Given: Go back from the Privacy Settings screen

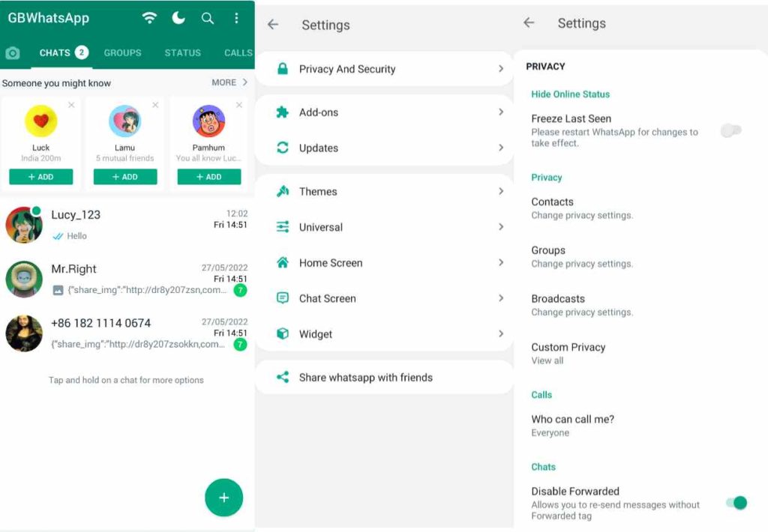Looking at the screenshot, I should click(x=529, y=22).
